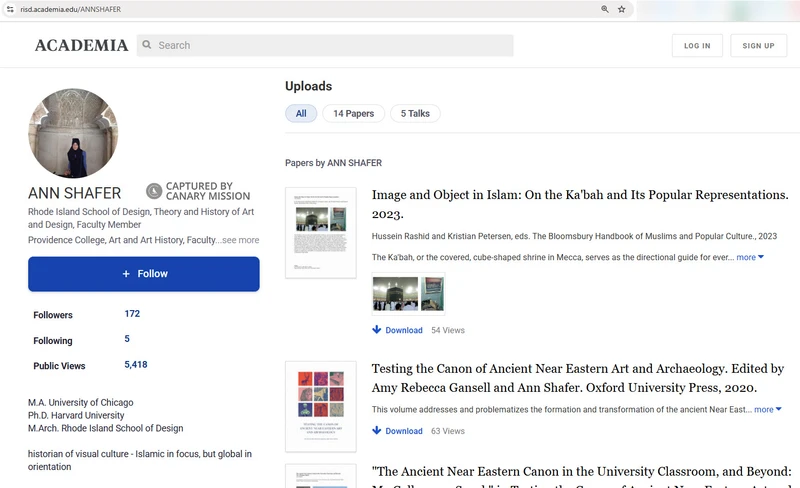The height and width of the screenshot is (488, 800).
Task: Click the browser zoom magnifier icon
Action: pos(605,9)
